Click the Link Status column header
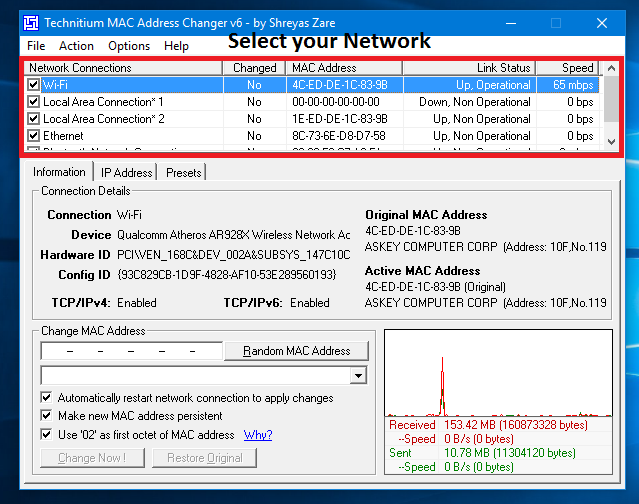639x504 pixels. [469, 68]
